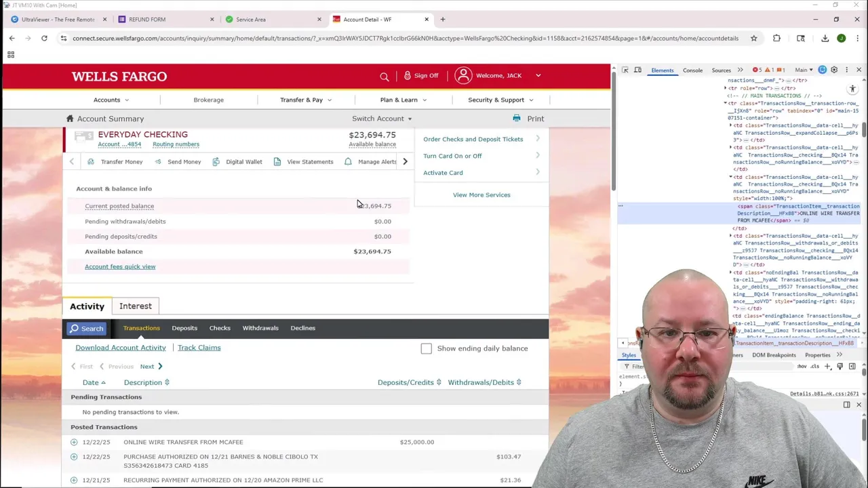The width and height of the screenshot is (868, 488).
Task: Open the DevTools three-dot customize menu
Action: click(x=846, y=70)
